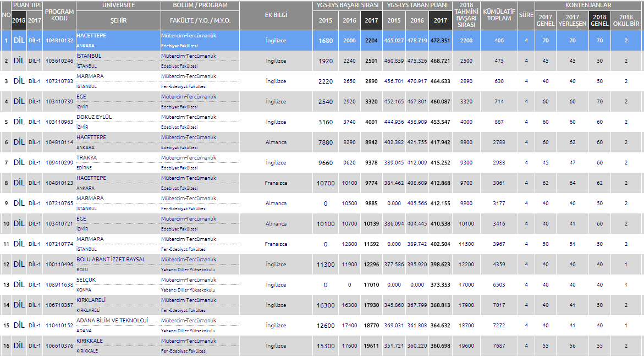
Task: Click the 2018 OKUL BİR column header
Action: click(626, 20)
